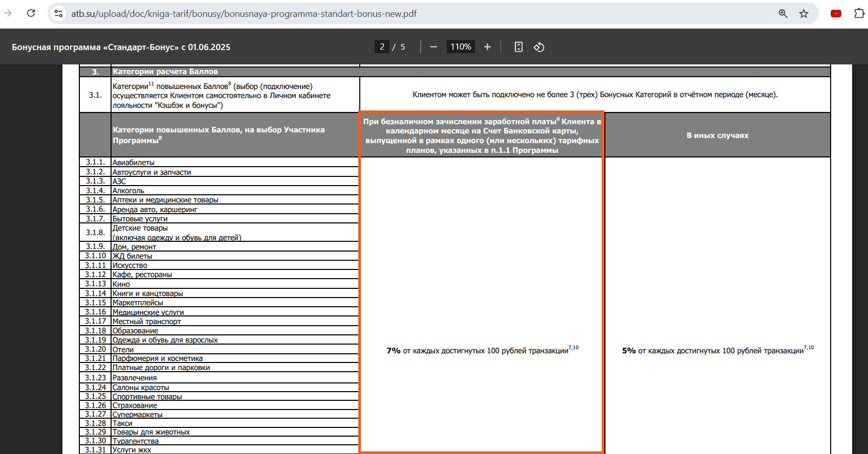
Task: Click the page number field showing 2
Action: pyautogui.click(x=382, y=47)
